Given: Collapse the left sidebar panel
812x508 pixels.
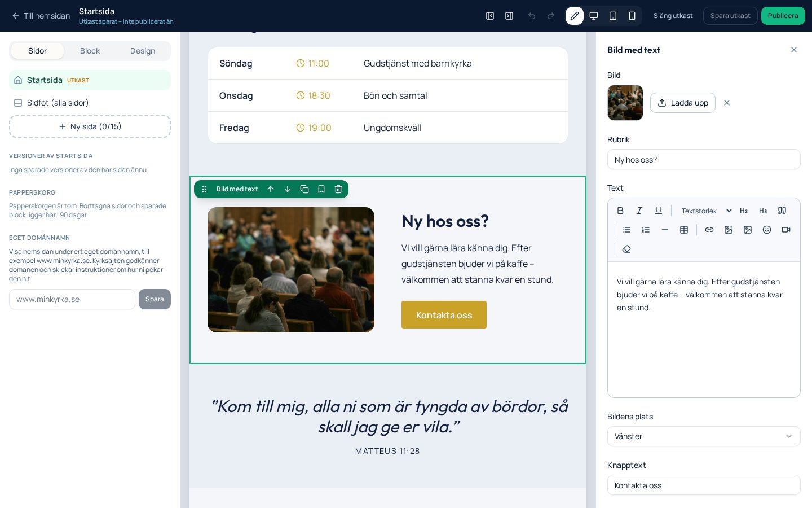Looking at the screenshot, I should (x=490, y=16).
